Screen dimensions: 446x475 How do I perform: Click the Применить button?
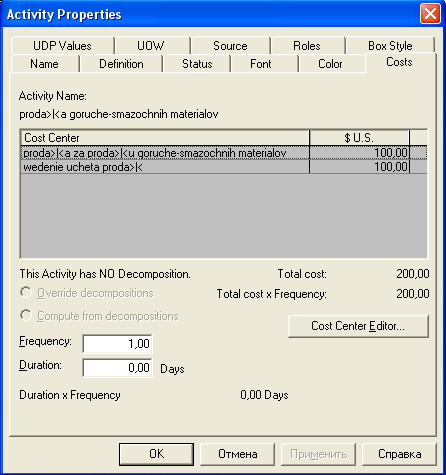point(318,454)
